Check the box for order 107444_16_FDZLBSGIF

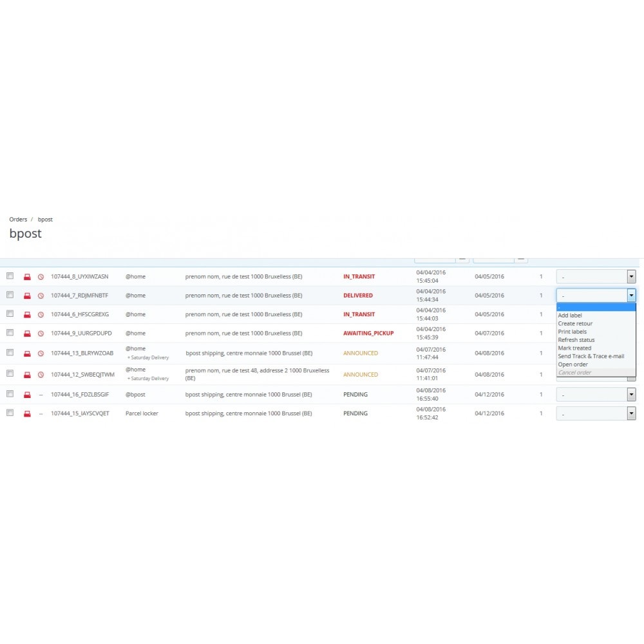click(x=10, y=394)
